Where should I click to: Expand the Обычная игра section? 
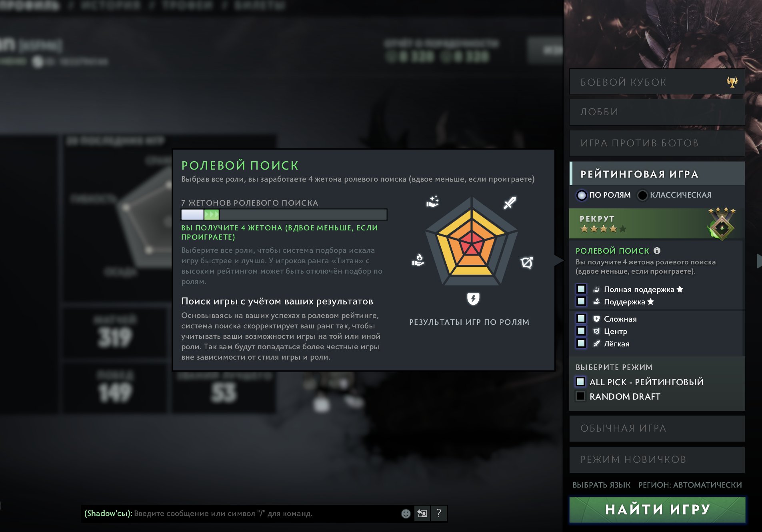click(657, 428)
